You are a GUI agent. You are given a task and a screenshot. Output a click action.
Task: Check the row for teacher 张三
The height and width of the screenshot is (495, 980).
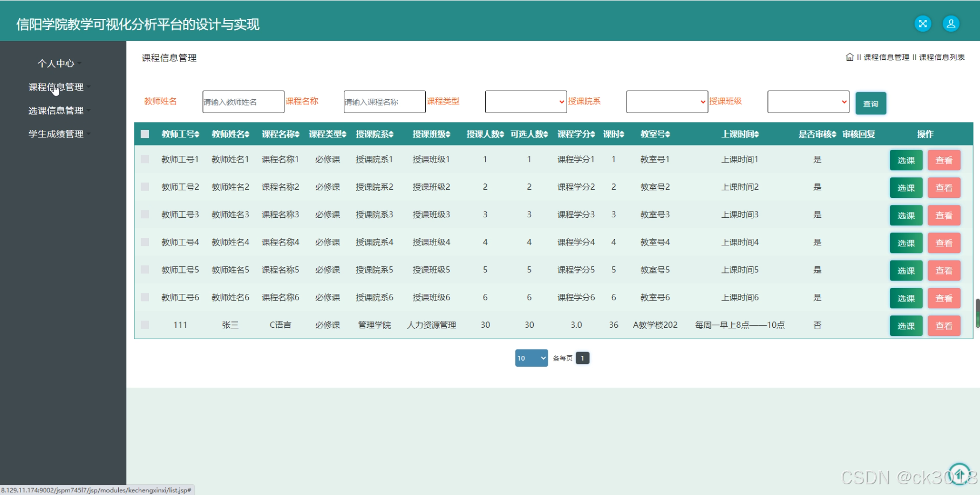click(x=145, y=325)
